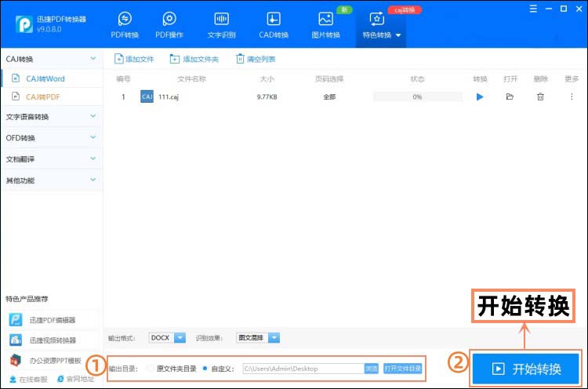Open more options for 111.caj
This screenshot has height=389, width=588.
click(x=572, y=96)
